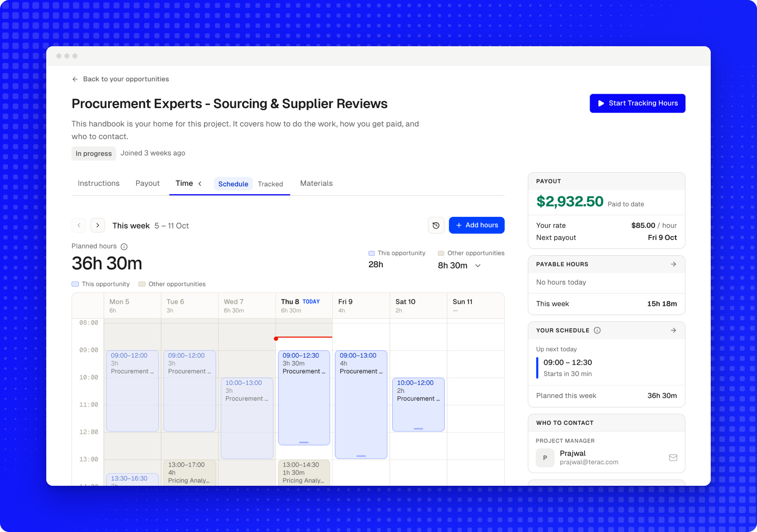Open Tuesday 13:00–17:00 Pricing Analysis block
This screenshot has height=532, width=757.
coord(190,473)
